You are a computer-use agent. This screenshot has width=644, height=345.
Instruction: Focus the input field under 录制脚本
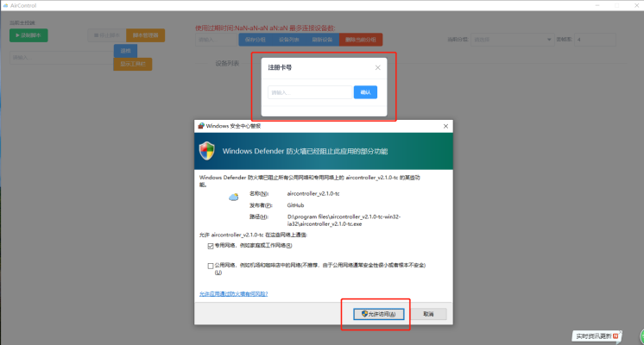(x=61, y=58)
